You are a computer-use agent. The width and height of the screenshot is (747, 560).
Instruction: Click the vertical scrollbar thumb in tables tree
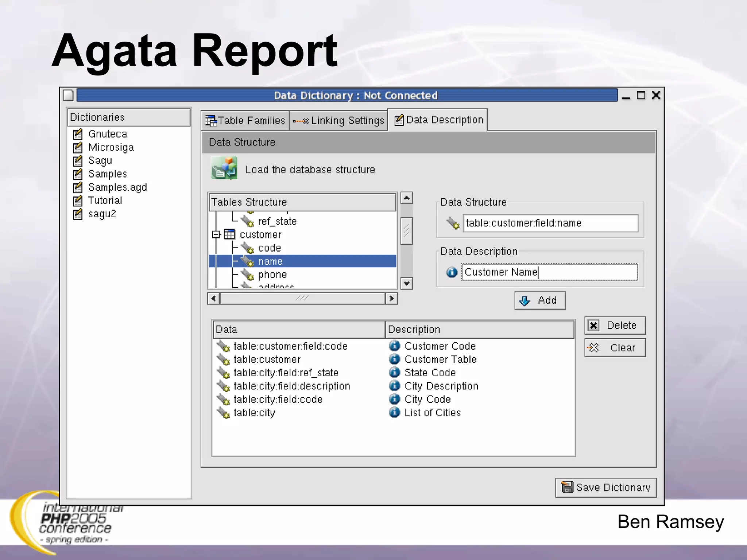406,231
